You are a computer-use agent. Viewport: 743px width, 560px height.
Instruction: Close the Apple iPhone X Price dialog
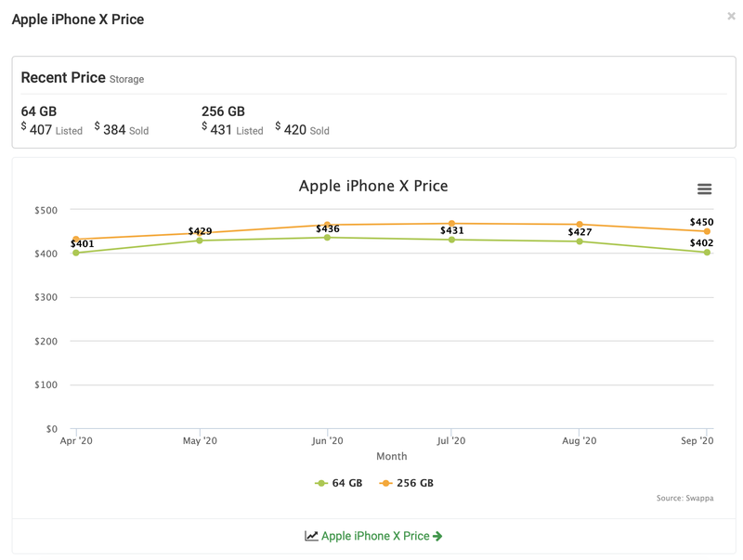tap(731, 16)
